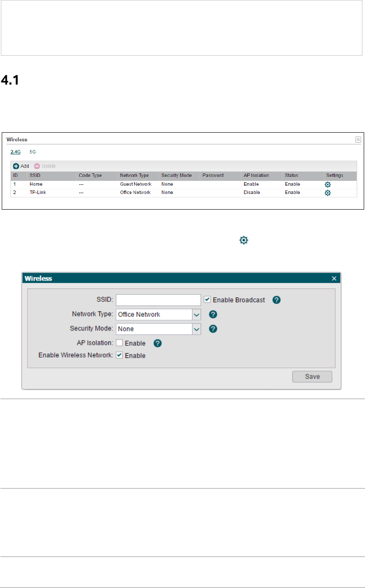Open settings gear for Home SSID row
365x588 pixels.
pos(328,184)
